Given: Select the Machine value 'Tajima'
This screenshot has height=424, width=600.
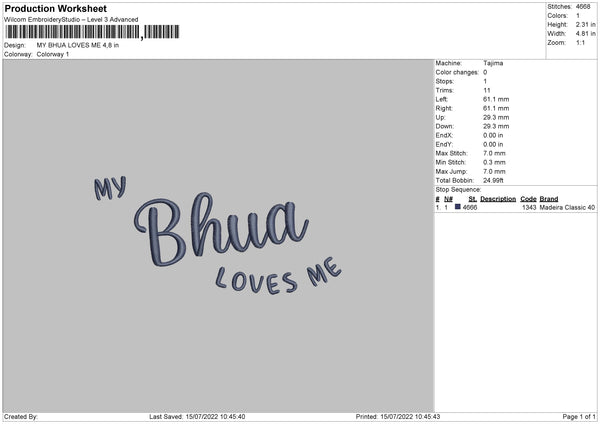Looking at the screenshot, I should click(x=493, y=63).
